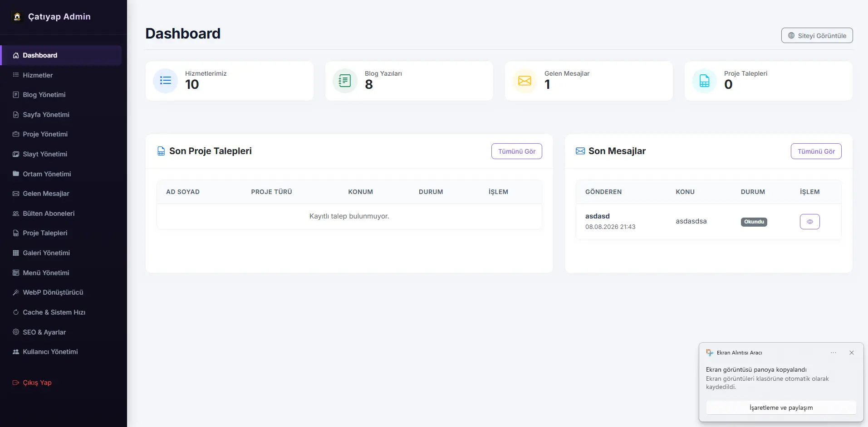The height and width of the screenshot is (427, 868).
Task: Open Slayt Yönetimi page
Action: 62,154
